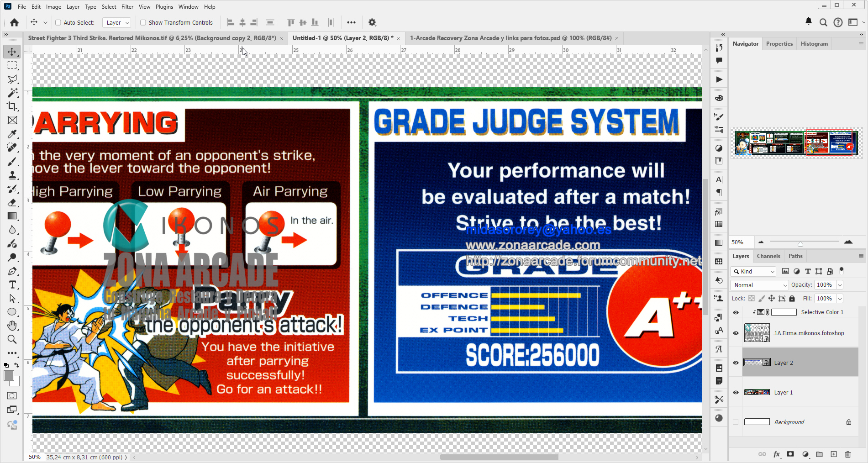Select the Horizontal Type tool

(x=12, y=284)
